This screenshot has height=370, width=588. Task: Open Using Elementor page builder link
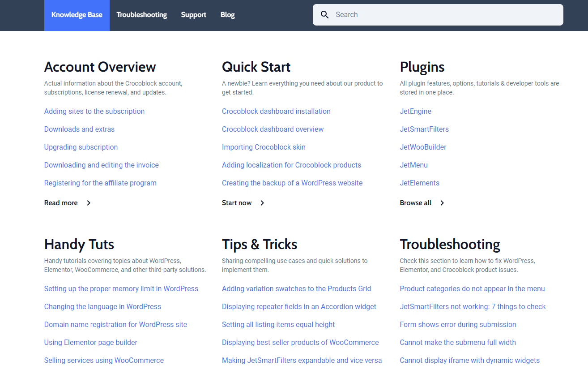[x=91, y=342]
